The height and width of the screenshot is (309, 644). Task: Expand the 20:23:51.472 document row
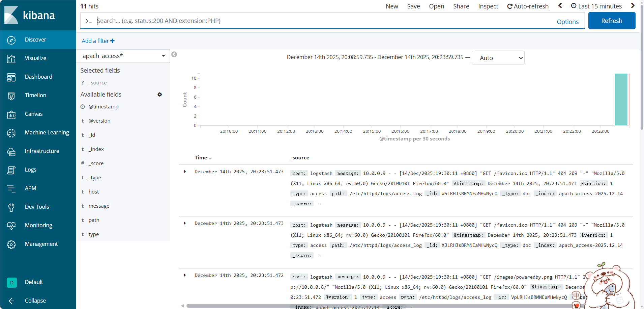(x=185, y=275)
